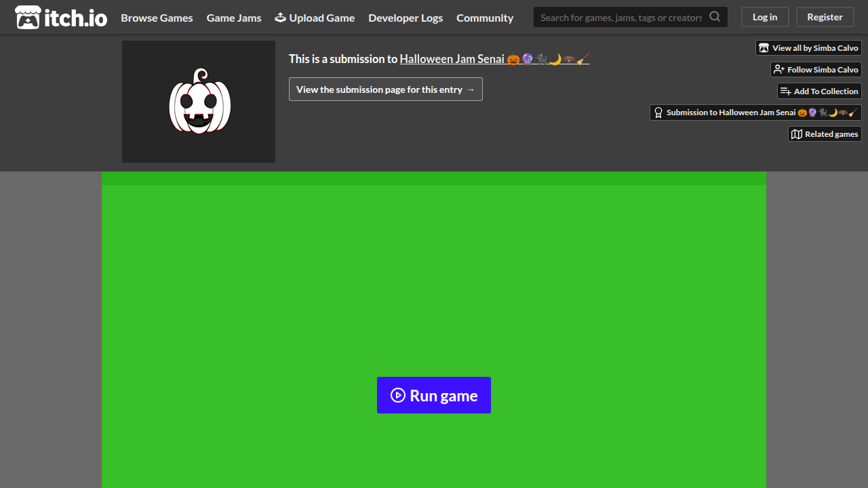
Task: Click the play icon inside Run game
Action: coord(398,395)
